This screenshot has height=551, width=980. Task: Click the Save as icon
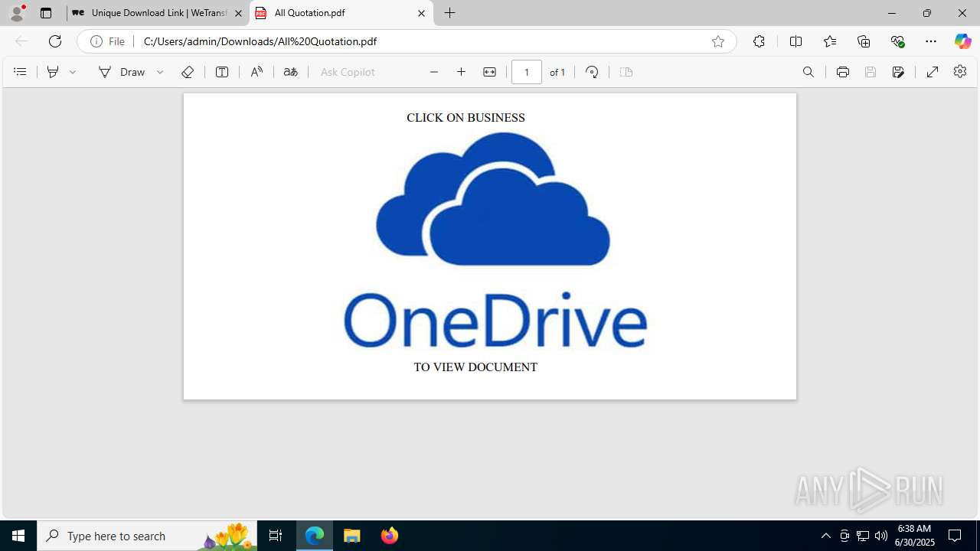pyautogui.click(x=898, y=72)
